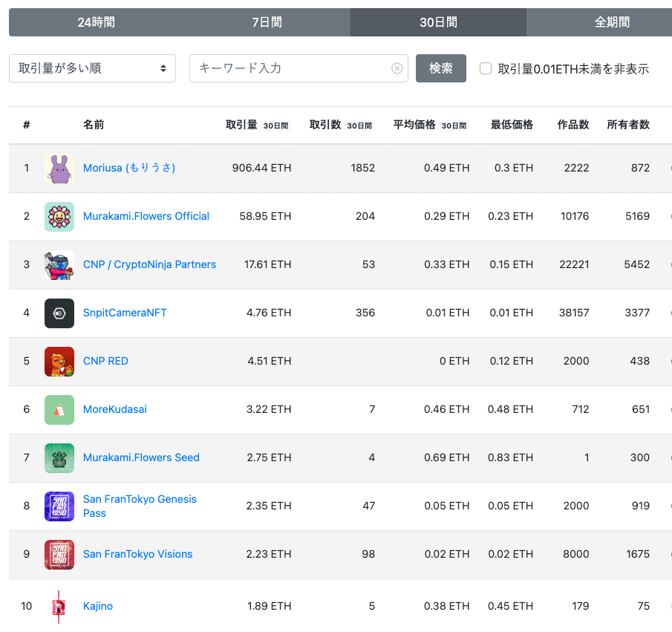Click the 906.44 ETH volume value
Screen dimensions: 672x632
click(261, 168)
